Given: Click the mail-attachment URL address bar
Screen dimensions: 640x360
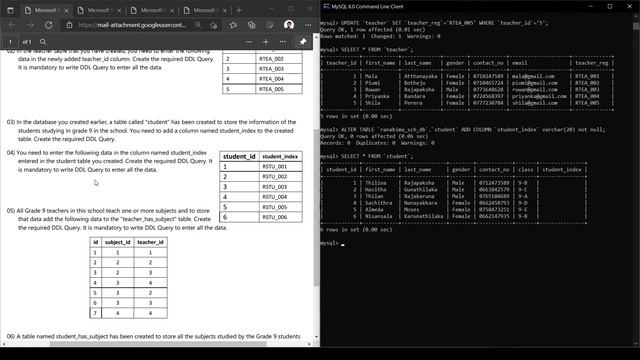Looking at the screenshot, I should pyautogui.click(x=131, y=25).
